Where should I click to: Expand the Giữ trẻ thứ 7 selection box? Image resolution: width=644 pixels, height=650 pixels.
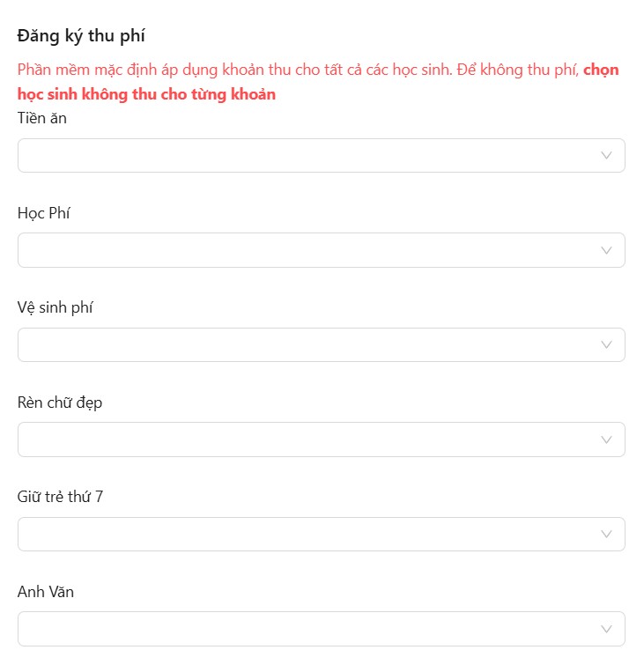308,534
